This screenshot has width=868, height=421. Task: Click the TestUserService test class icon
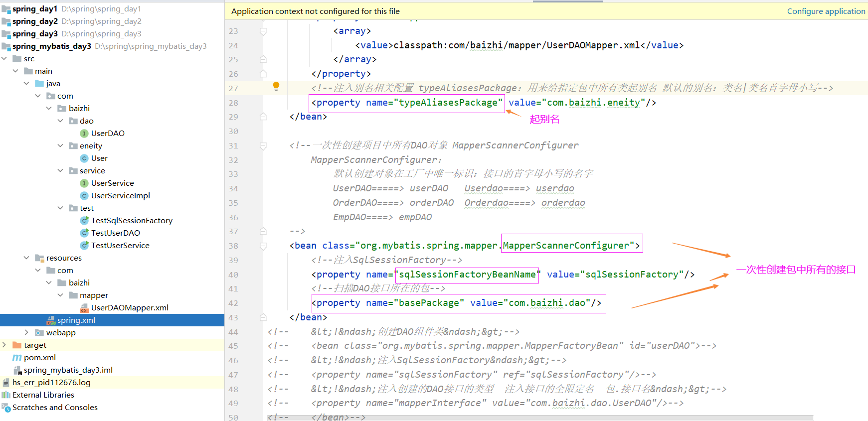84,246
